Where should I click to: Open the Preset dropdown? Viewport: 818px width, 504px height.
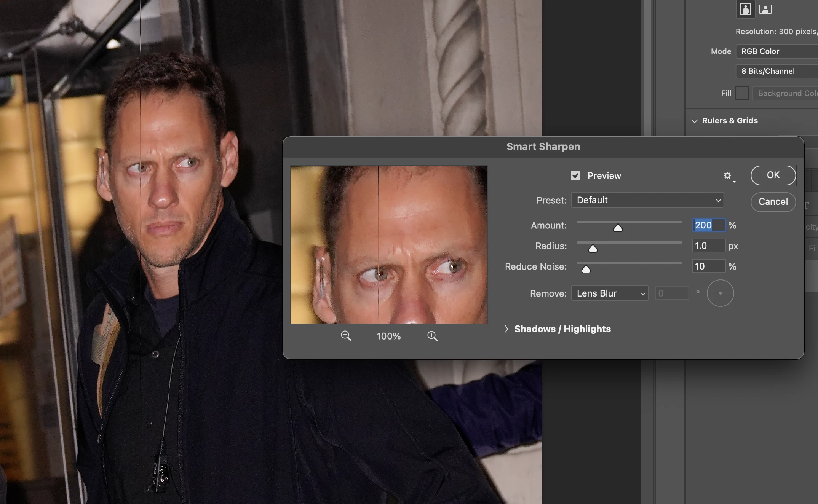647,200
